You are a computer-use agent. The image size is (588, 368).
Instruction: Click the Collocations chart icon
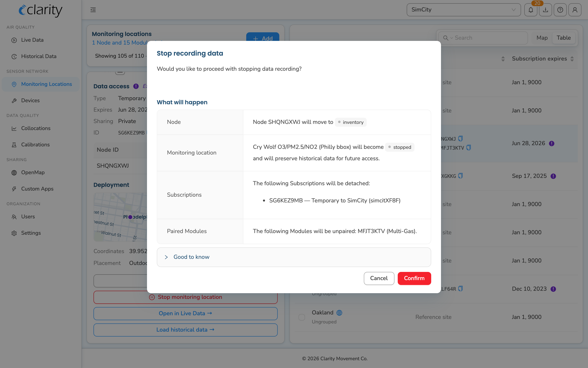14,129
